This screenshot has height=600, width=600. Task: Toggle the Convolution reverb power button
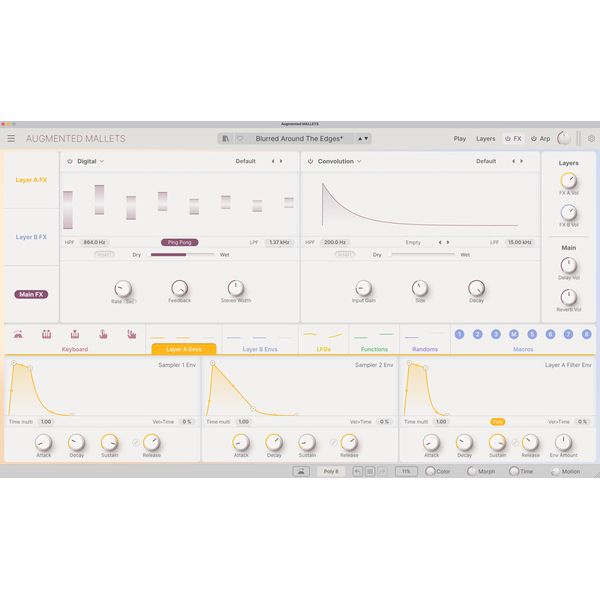pyautogui.click(x=310, y=161)
